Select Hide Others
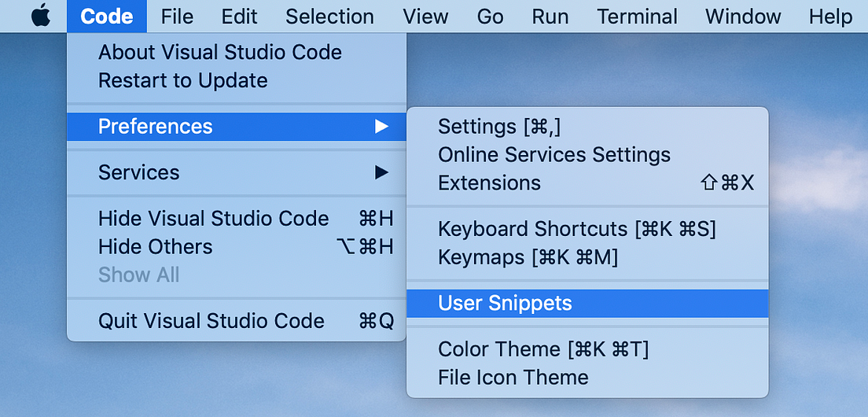Image resolution: width=868 pixels, height=417 pixels. pos(237,246)
